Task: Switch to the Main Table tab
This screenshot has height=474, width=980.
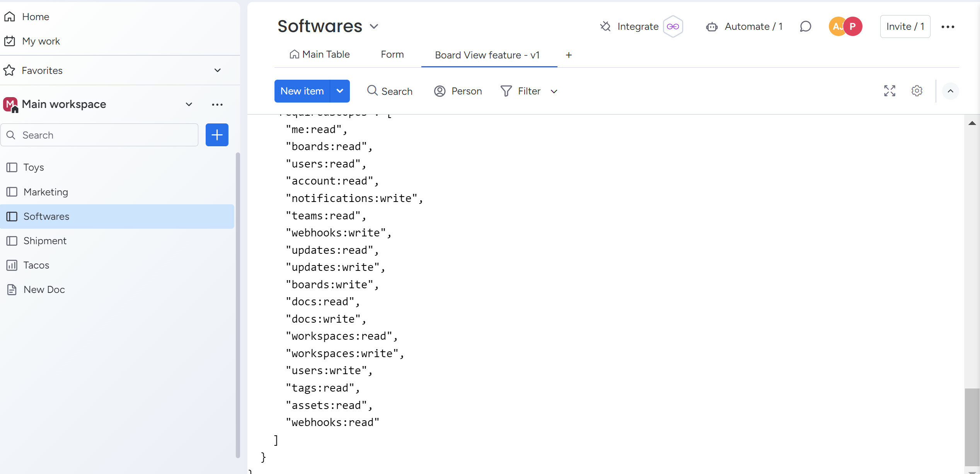Action: coord(320,55)
